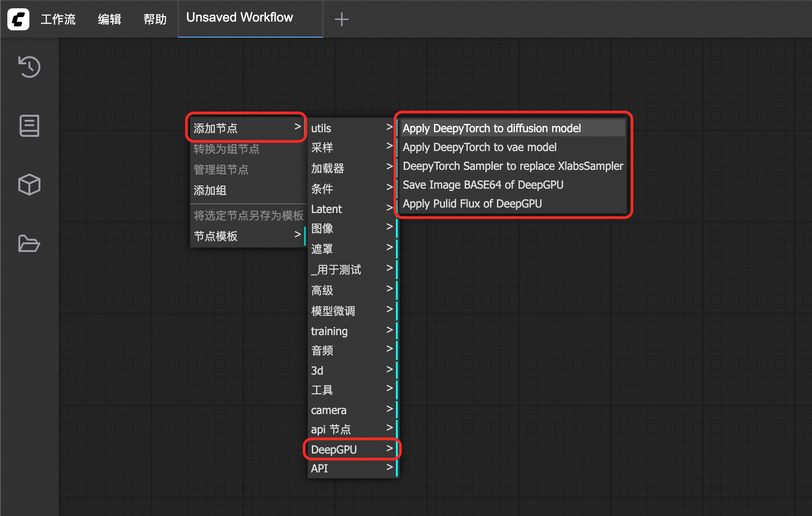Expand the 条件 node category

pyautogui.click(x=352, y=189)
